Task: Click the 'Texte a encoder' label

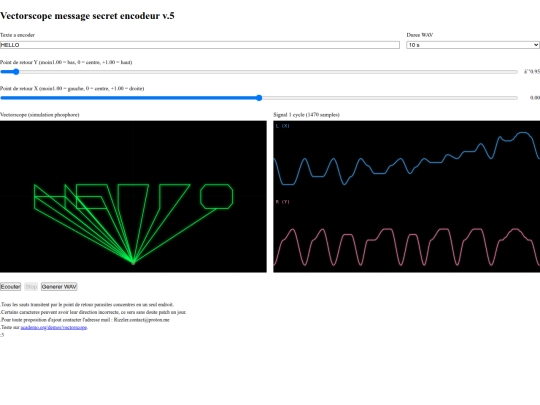Action: pos(17,35)
